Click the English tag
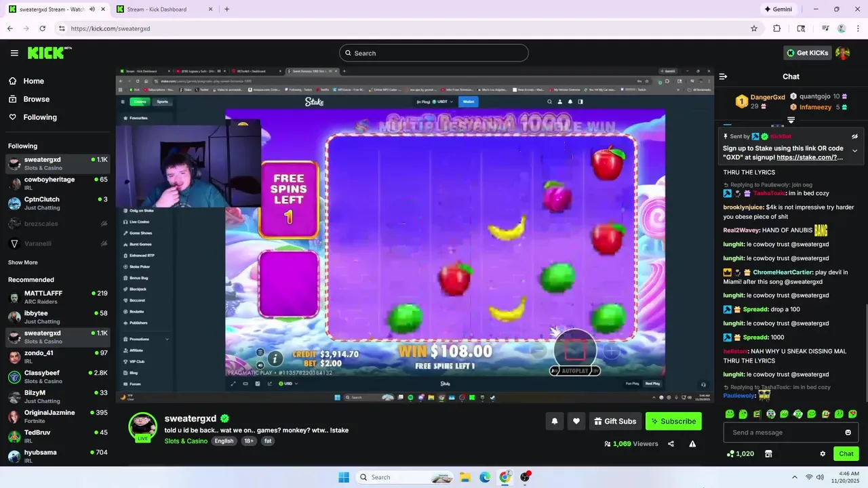 tap(224, 441)
